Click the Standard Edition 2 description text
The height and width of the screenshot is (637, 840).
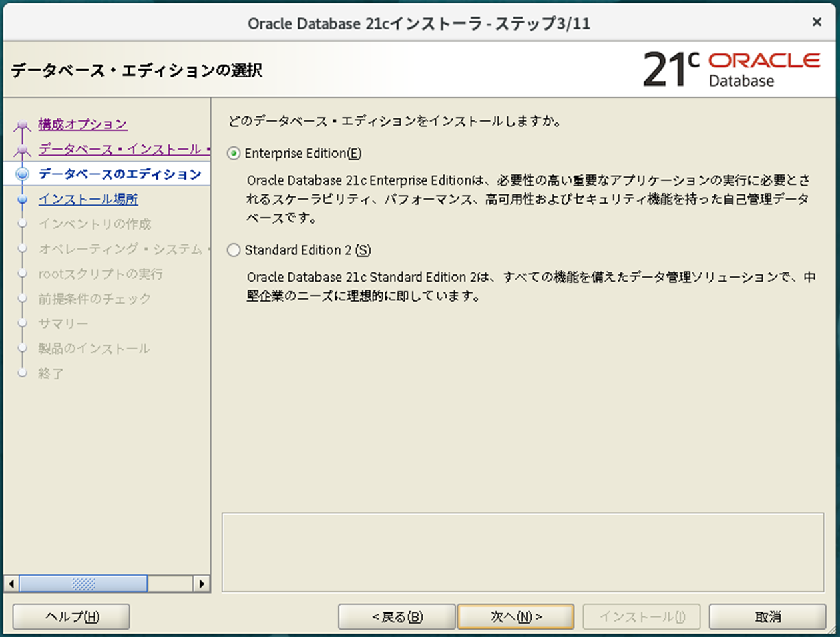(x=530, y=286)
